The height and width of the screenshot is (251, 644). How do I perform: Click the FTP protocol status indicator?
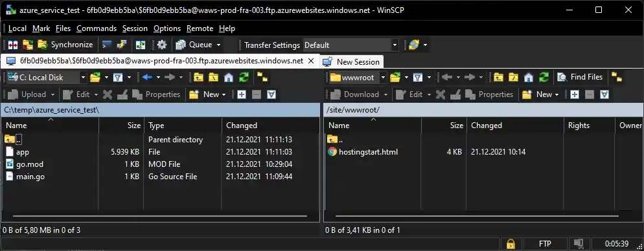[545, 244]
